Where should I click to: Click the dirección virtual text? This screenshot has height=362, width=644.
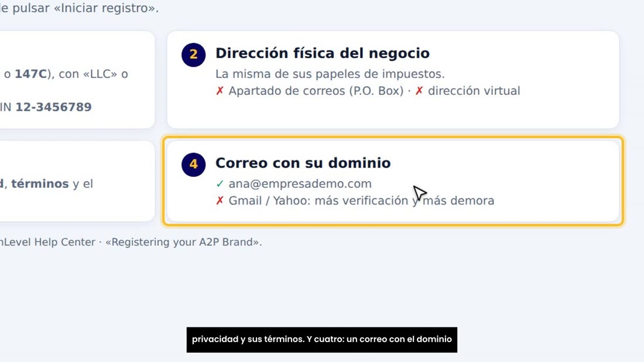[x=474, y=91]
